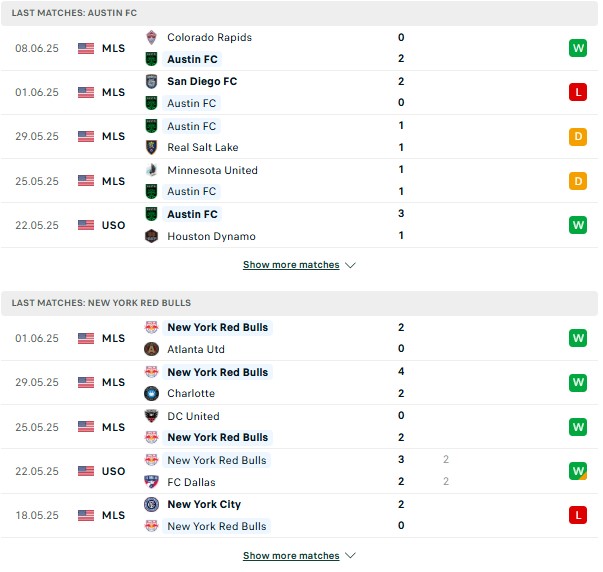
Task: Open the Minnesota United team name
Action: tap(212, 170)
